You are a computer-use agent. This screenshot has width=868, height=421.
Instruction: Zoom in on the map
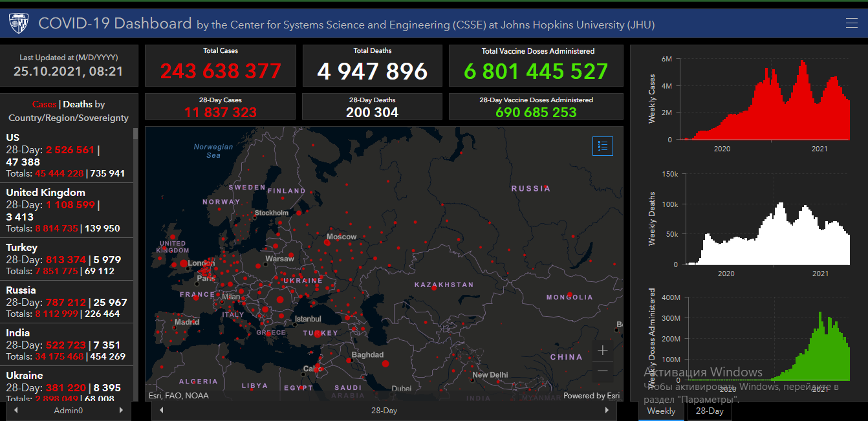[x=602, y=351]
